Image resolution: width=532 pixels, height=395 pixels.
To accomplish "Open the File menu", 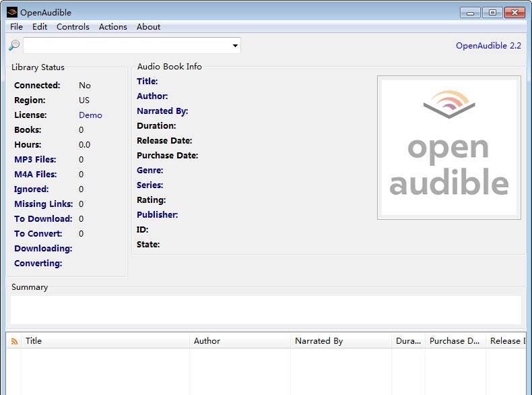I will point(17,27).
